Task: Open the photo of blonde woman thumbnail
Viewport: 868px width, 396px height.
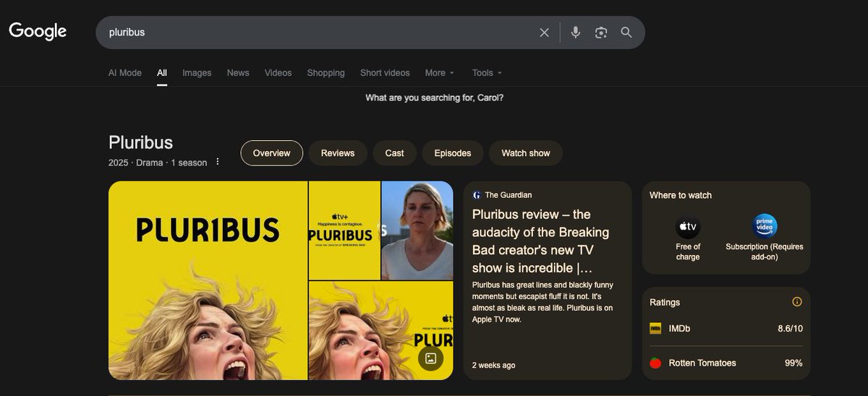Action: 417,231
